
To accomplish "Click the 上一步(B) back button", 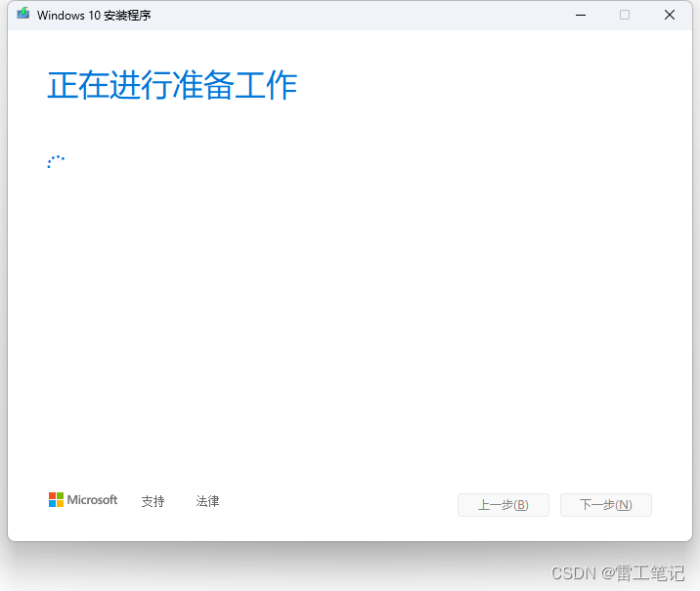I will point(503,505).
